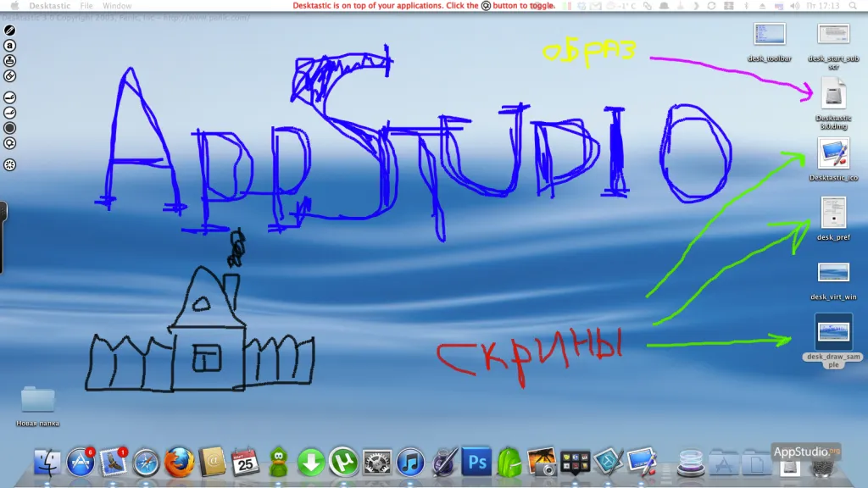Open App Store from the Dock
868x488 pixels.
[81, 462]
